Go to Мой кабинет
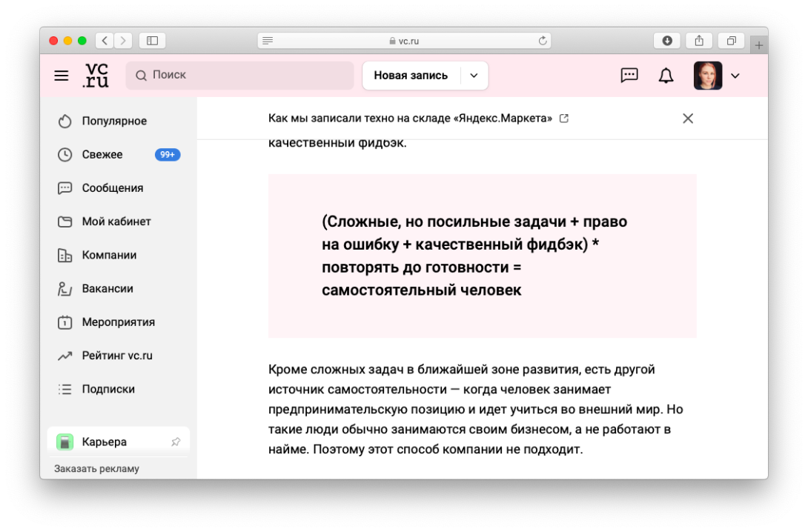The image size is (808, 532). click(116, 222)
